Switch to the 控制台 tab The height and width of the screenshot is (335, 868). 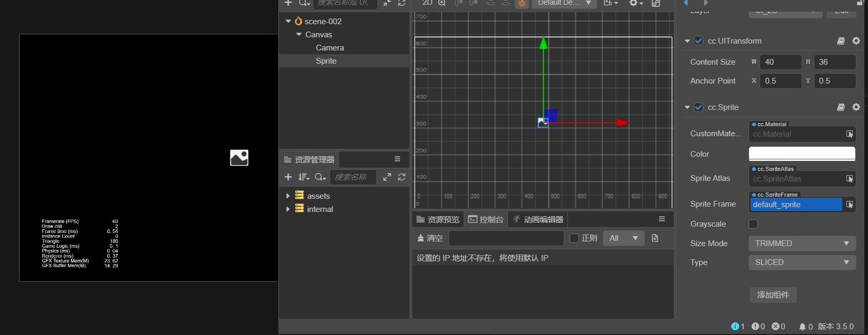(486, 219)
